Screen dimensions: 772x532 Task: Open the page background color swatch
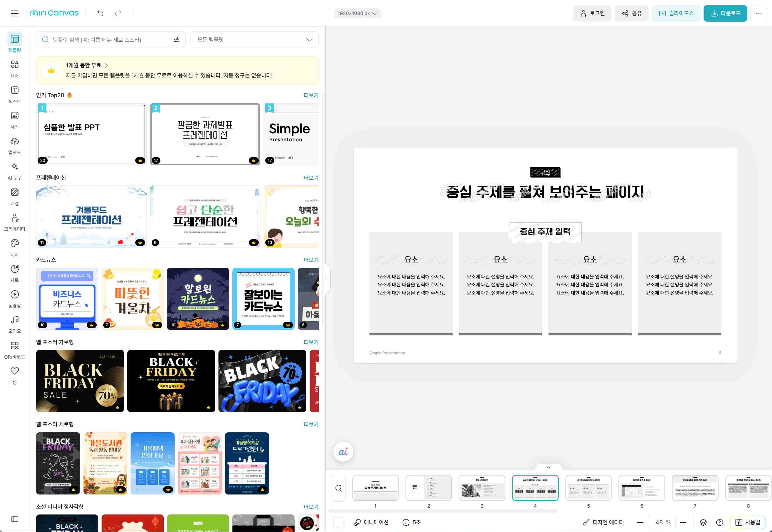[339, 522]
